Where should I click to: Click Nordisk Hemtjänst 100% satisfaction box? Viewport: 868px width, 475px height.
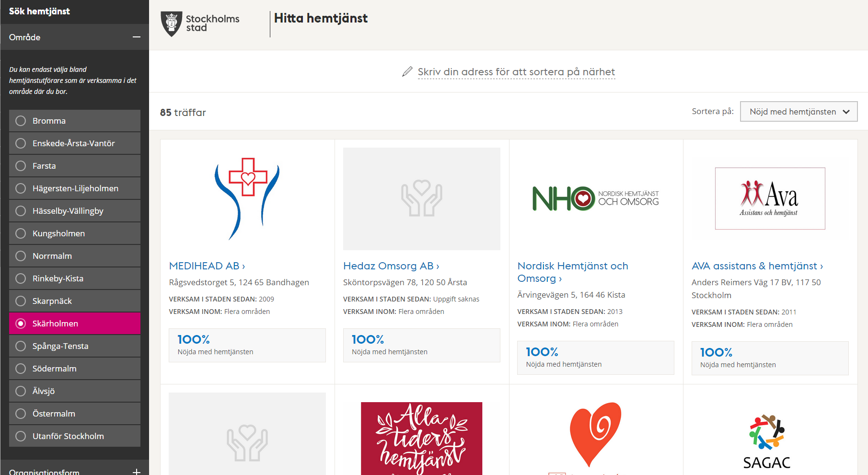pos(596,358)
